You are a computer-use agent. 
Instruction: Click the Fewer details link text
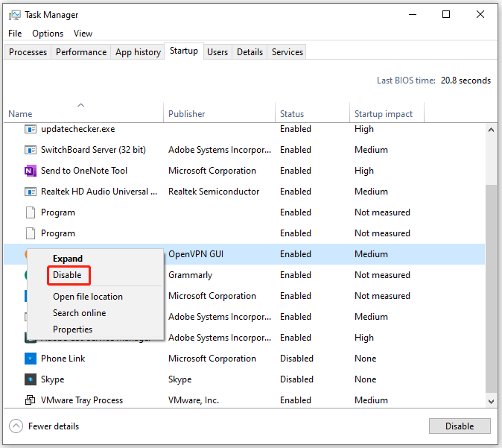[x=54, y=426]
